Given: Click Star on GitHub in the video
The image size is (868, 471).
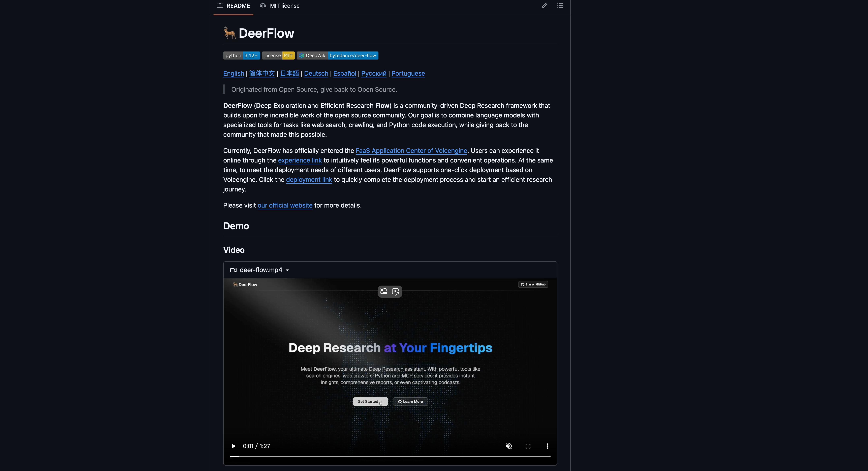Looking at the screenshot, I should coord(533,285).
